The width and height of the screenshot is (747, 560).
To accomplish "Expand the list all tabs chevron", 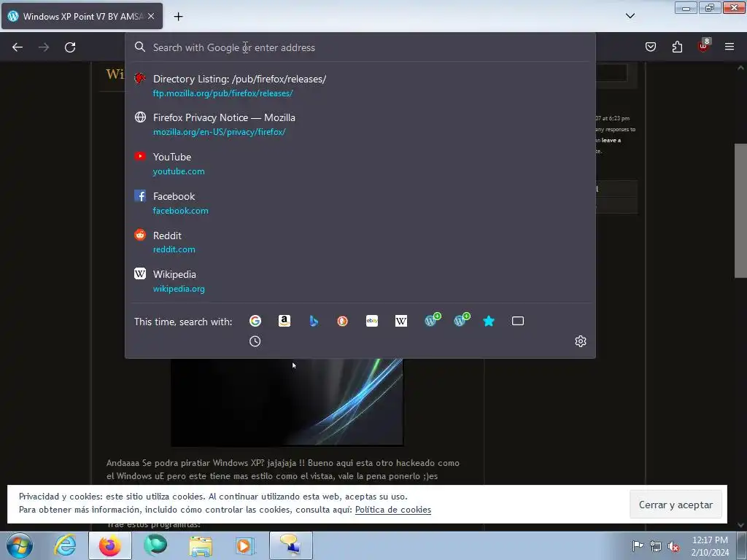I will (630, 16).
